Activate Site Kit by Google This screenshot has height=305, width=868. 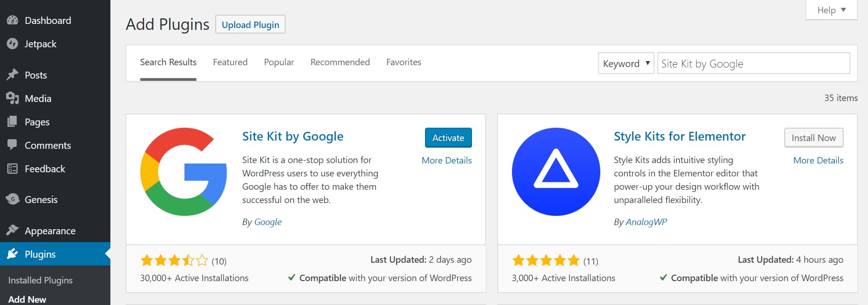(448, 137)
